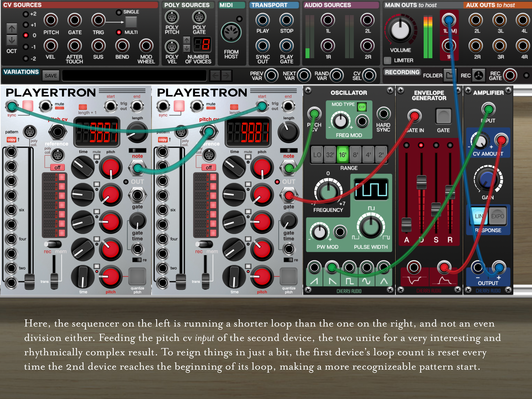Click the variations name text field
The width and height of the screenshot is (532, 399).
tap(134, 76)
